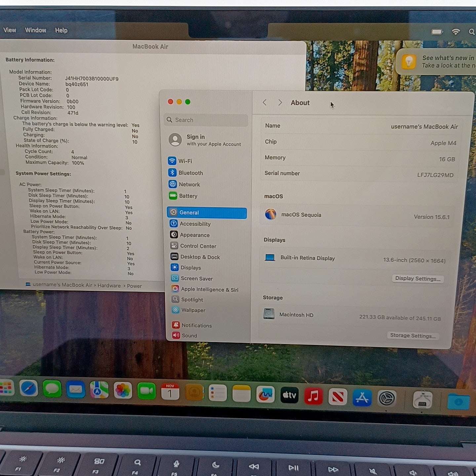Open the Help menu
The width and height of the screenshot is (476, 476).
click(x=61, y=30)
